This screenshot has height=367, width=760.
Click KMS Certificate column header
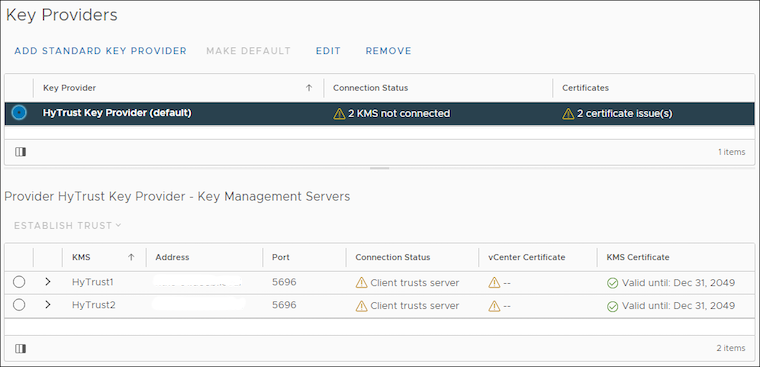(638, 257)
